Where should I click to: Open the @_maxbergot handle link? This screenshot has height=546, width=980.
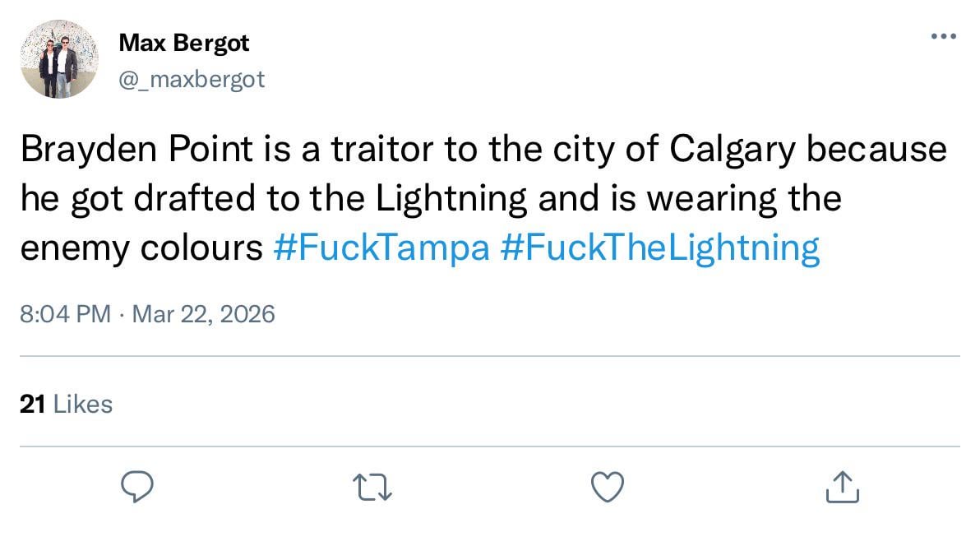click(x=192, y=80)
